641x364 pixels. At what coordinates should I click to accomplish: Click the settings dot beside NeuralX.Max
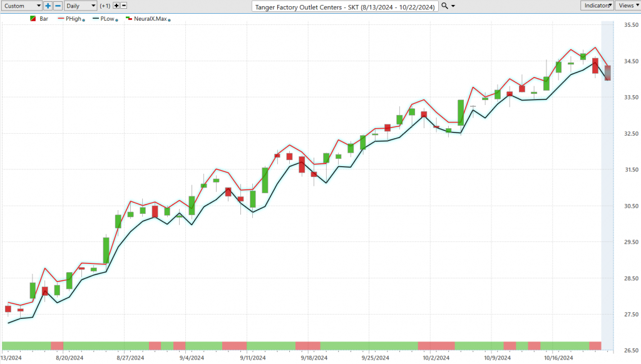(169, 20)
